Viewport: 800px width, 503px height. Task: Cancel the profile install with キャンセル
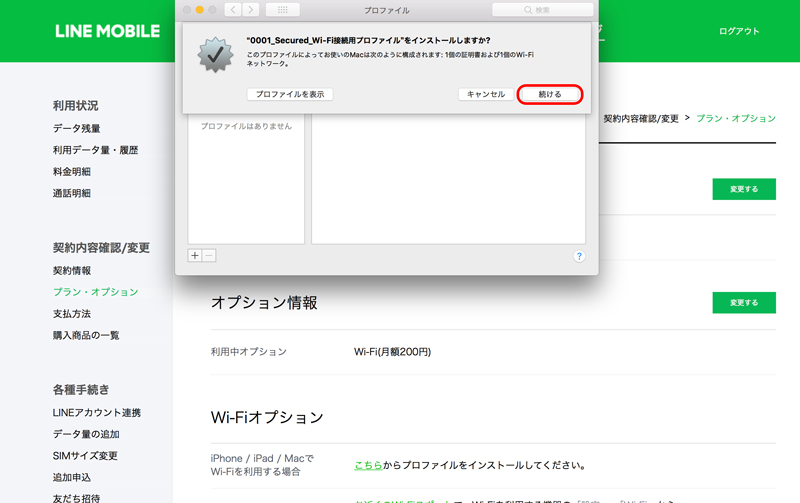pyautogui.click(x=486, y=94)
